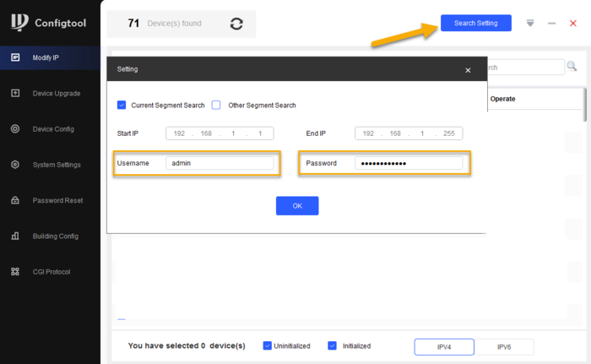Switch to the IPV6 tab
This screenshot has width=591, height=364.
click(x=504, y=346)
